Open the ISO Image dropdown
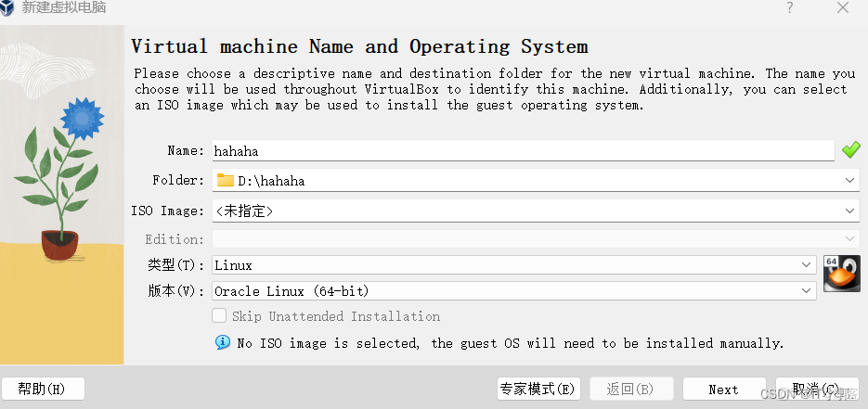This screenshot has height=409, width=868. pyautogui.click(x=536, y=211)
